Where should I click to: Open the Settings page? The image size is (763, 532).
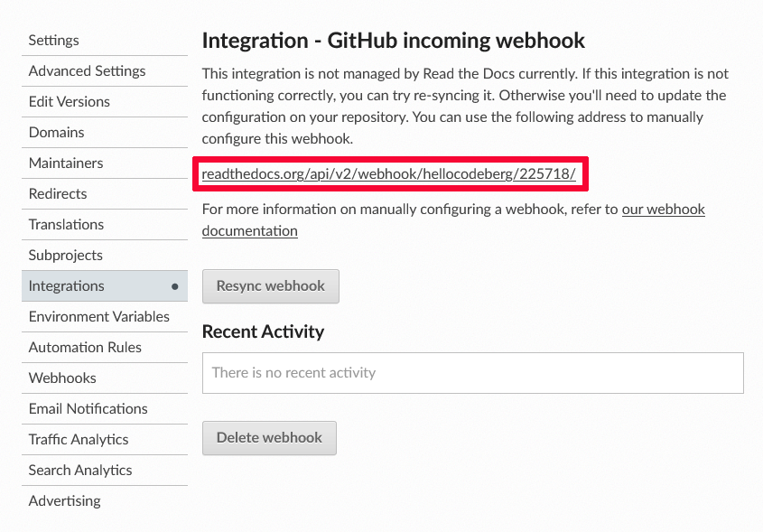pos(53,40)
